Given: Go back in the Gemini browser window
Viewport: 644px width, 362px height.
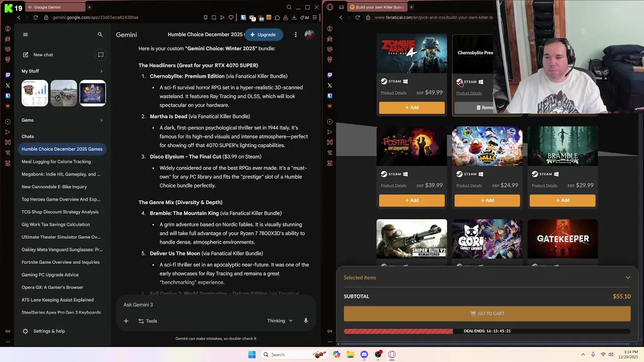Looking at the screenshot, I should (19, 17).
